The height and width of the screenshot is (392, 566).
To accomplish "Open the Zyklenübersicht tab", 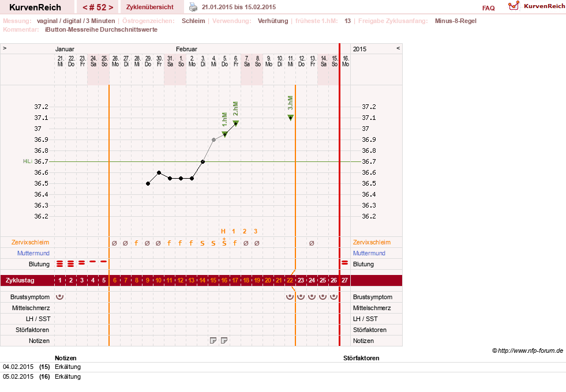I will 150,7.
